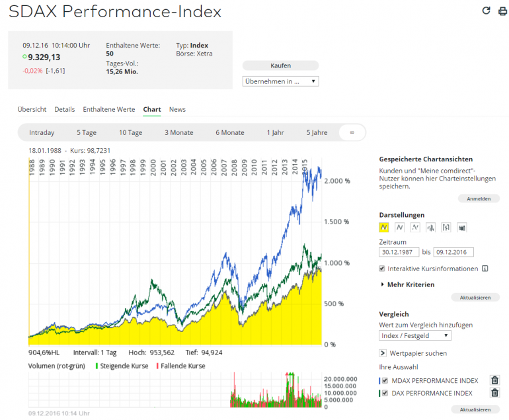Click Steigende Kurse legend label

point(124,366)
